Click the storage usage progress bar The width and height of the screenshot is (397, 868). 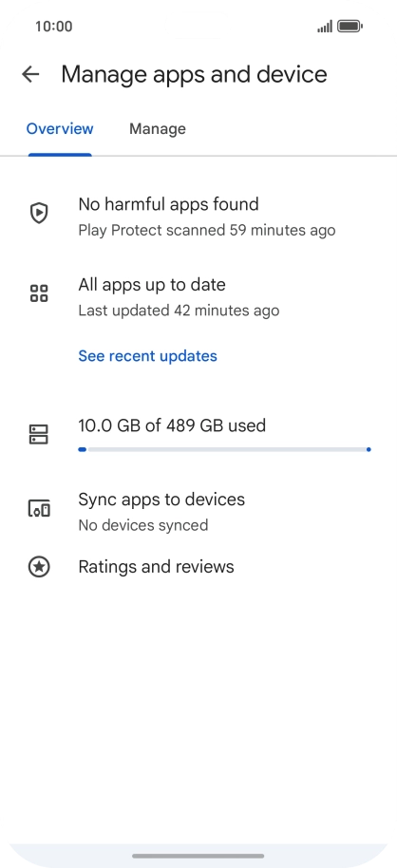pos(224,449)
